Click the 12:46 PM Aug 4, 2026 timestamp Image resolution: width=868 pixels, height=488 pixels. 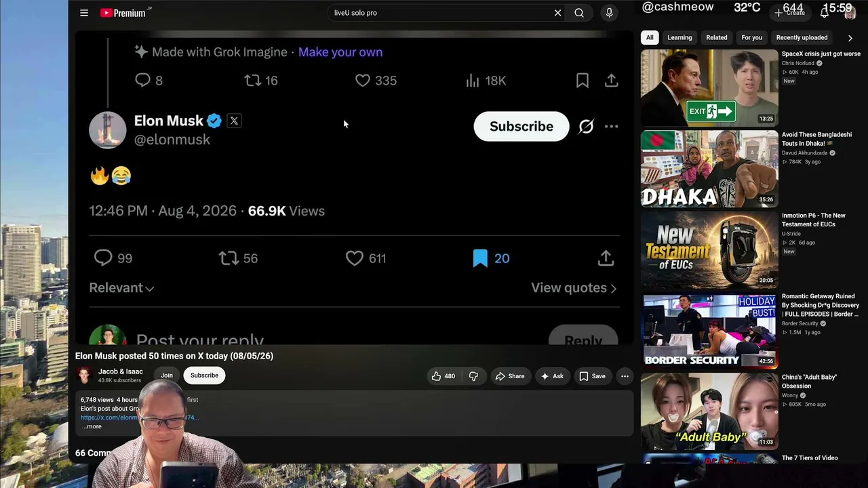coord(163,211)
